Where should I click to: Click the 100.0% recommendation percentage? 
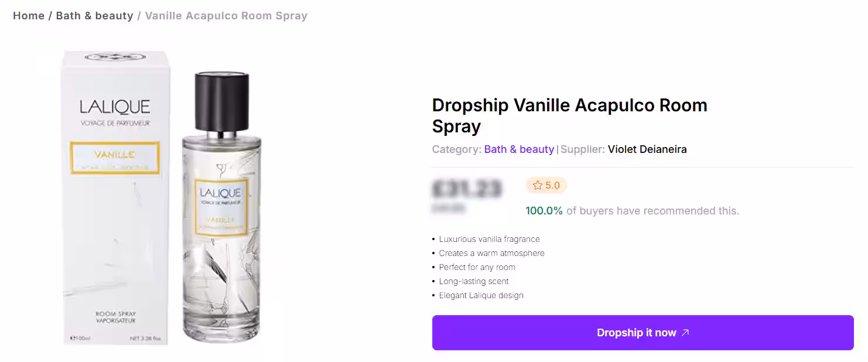(544, 210)
